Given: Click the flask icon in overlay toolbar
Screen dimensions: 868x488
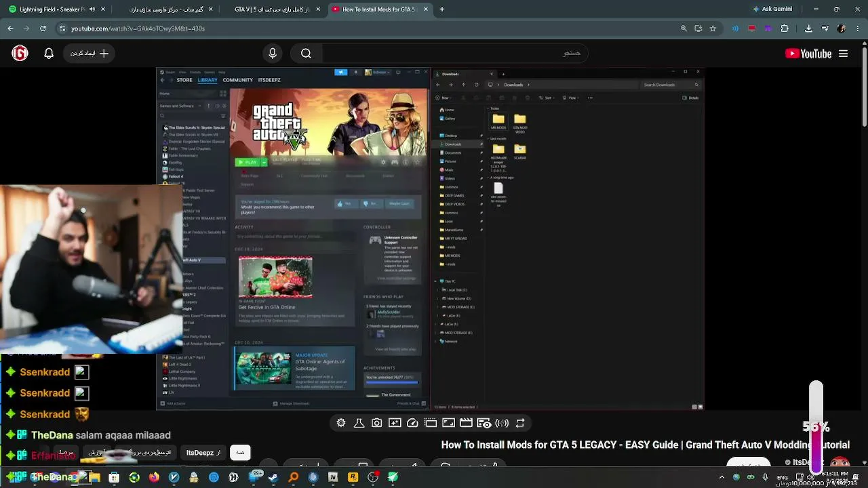Looking at the screenshot, I should [x=359, y=423].
